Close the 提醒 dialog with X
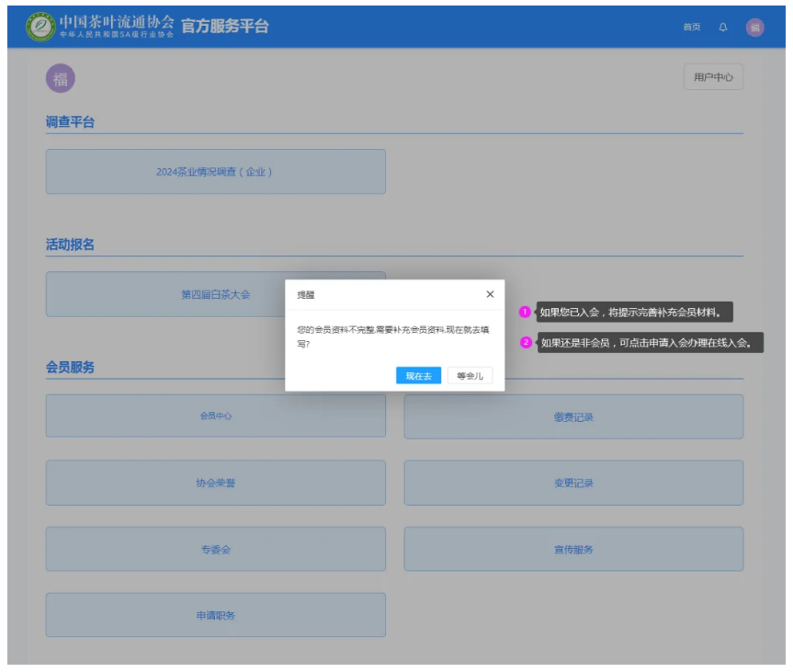 click(x=489, y=294)
